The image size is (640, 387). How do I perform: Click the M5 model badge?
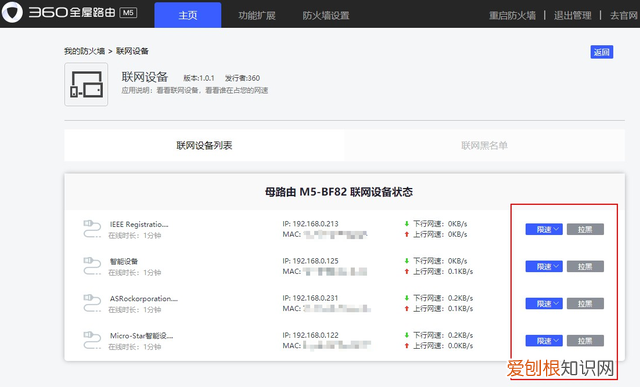[x=128, y=13]
